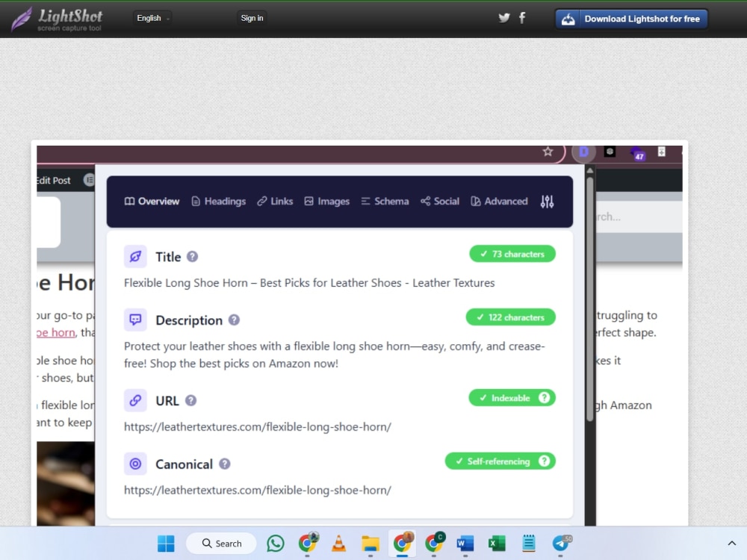
Task: Click the 73 characters badge
Action: (x=512, y=254)
